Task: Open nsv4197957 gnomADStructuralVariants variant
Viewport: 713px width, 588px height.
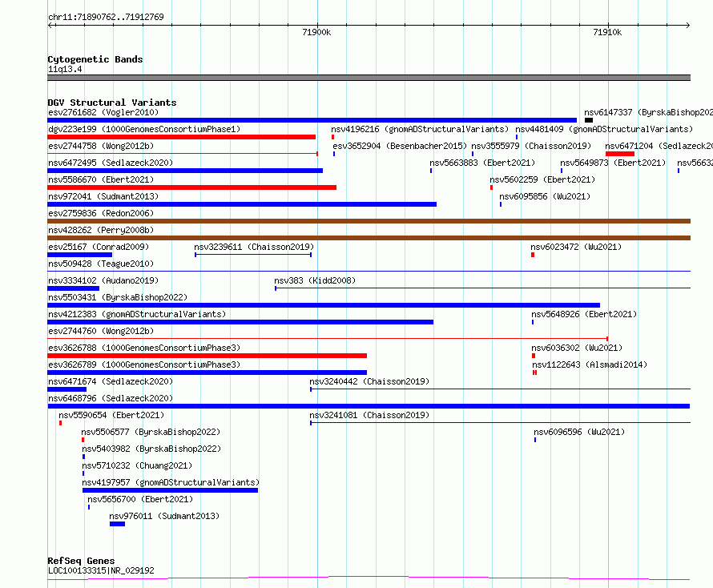Action: pos(171,482)
